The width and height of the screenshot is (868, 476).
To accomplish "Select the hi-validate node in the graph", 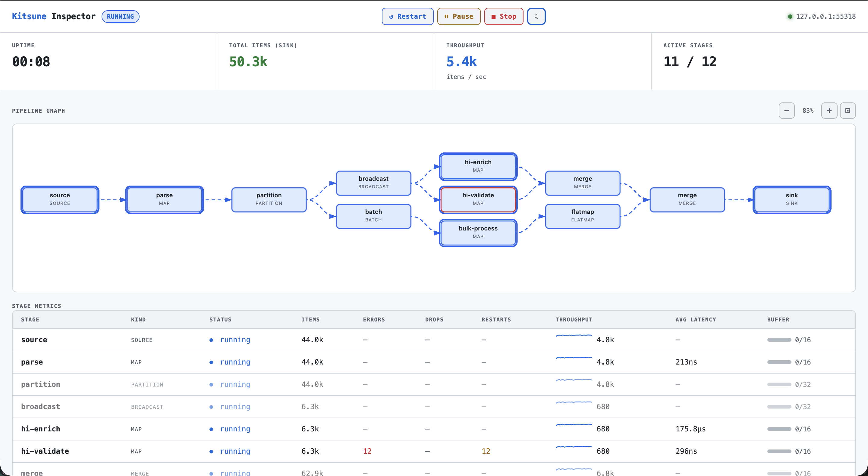I will [478, 199].
